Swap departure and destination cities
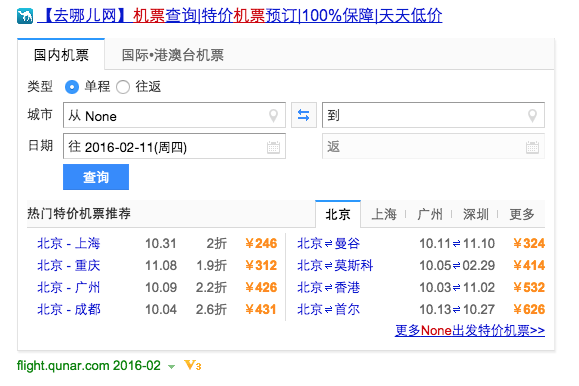 [304, 115]
